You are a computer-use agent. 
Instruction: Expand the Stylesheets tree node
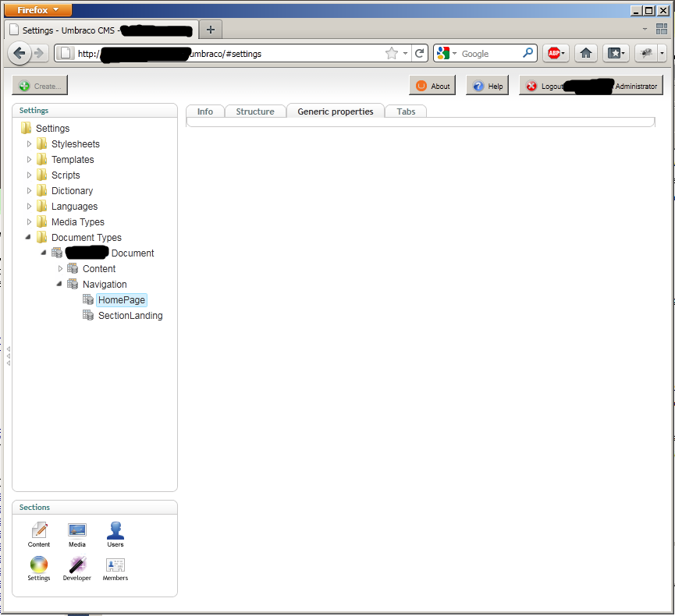29,143
